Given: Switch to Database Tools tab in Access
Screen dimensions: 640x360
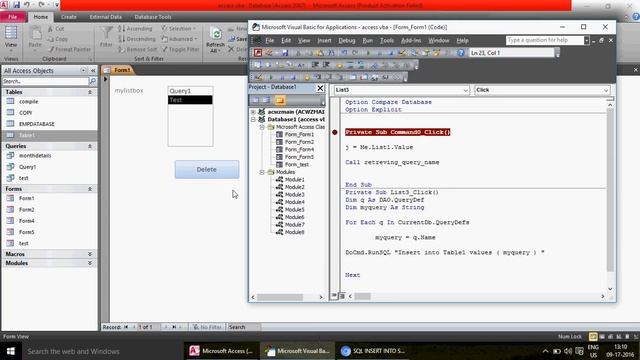Looking at the screenshot, I should [153, 17].
